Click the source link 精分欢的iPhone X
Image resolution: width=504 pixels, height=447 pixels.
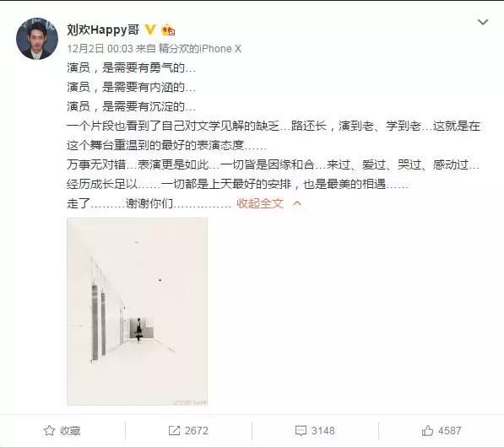pos(199,49)
